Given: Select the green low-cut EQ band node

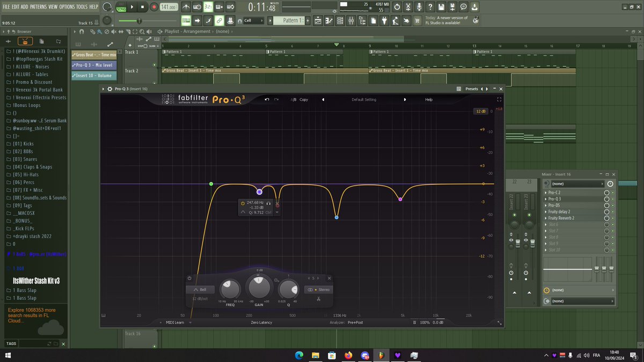Looking at the screenshot, I should coord(211,184).
